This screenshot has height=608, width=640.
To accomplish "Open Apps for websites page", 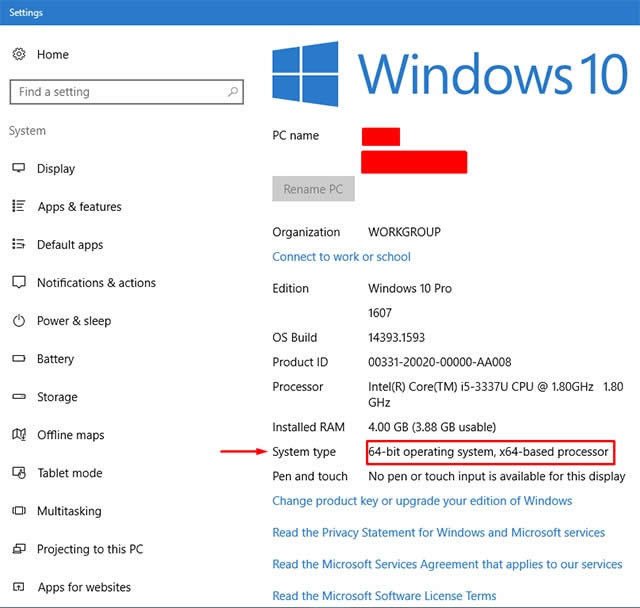I will pyautogui.click(x=84, y=587).
